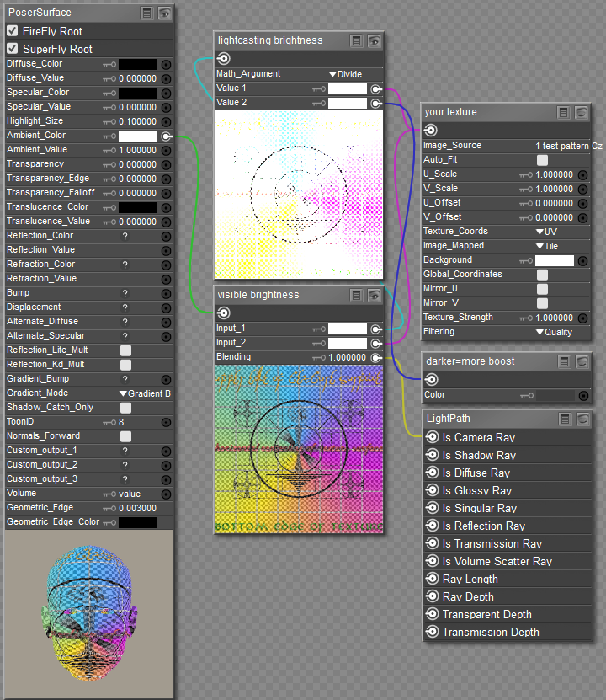
Task: Enable the Auto_Fit checkbox
Action: pyautogui.click(x=542, y=160)
